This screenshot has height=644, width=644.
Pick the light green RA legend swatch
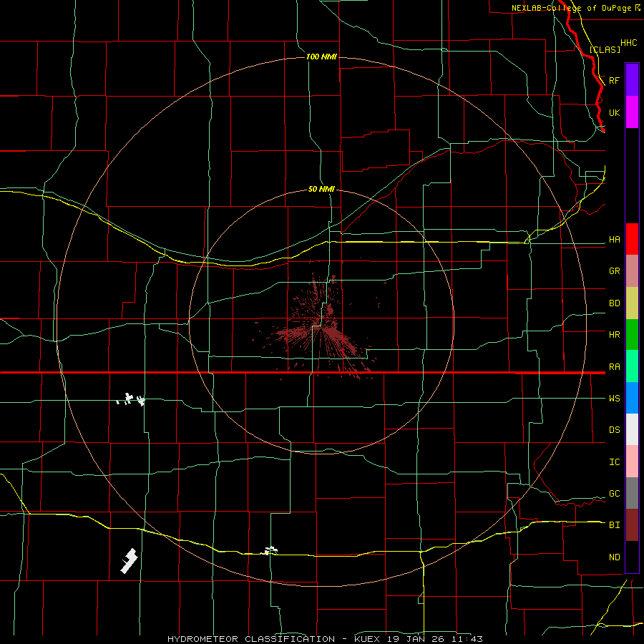(x=632, y=366)
